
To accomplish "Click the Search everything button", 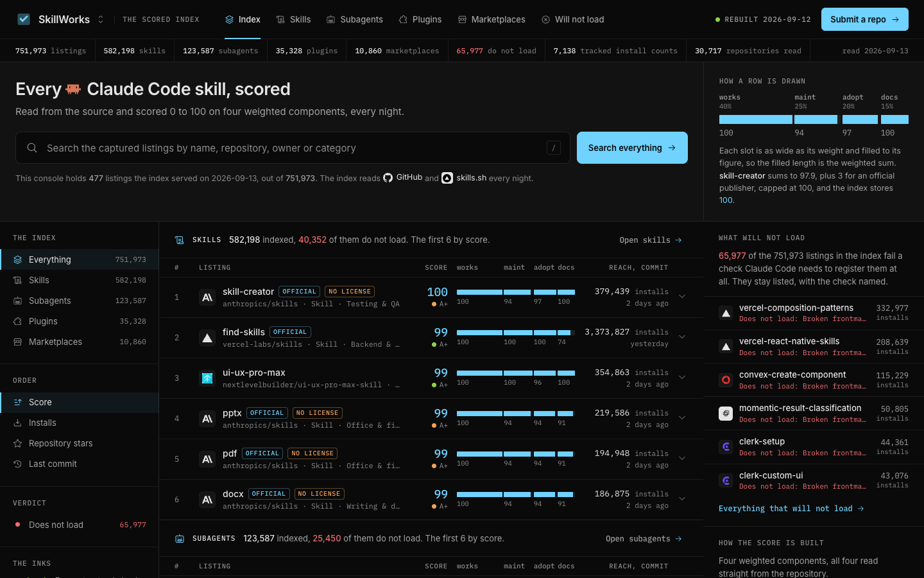I will [632, 148].
